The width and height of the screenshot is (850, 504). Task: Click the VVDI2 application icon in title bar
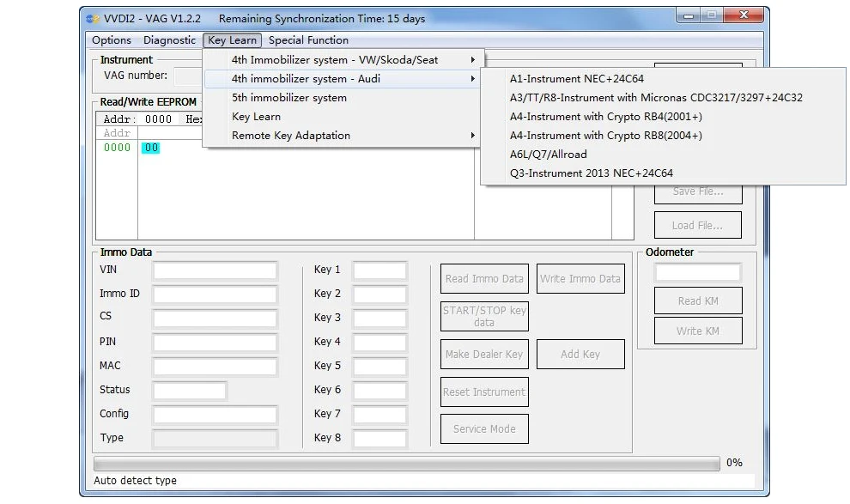[93, 19]
